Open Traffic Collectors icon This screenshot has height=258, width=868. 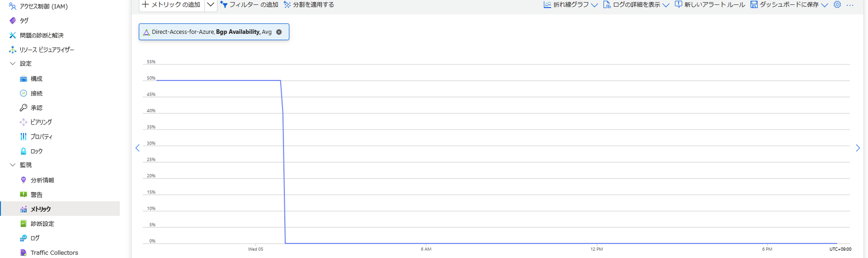23,252
